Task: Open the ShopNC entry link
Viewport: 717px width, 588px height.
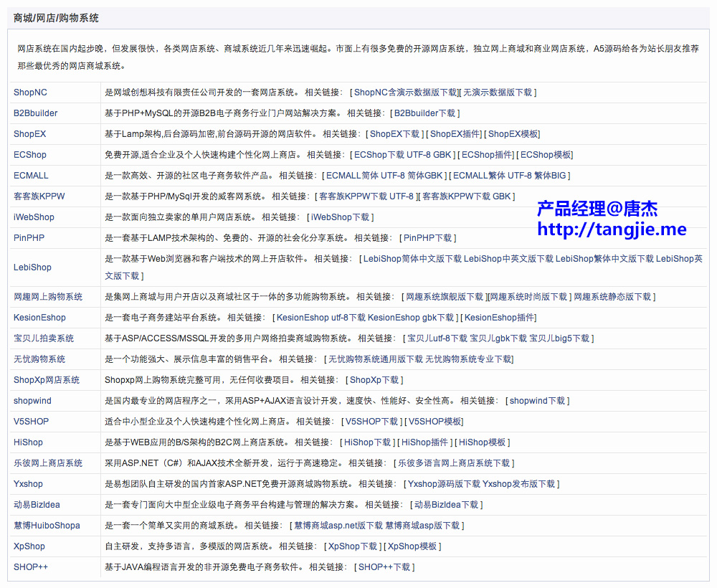Action: pyautogui.click(x=30, y=93)
